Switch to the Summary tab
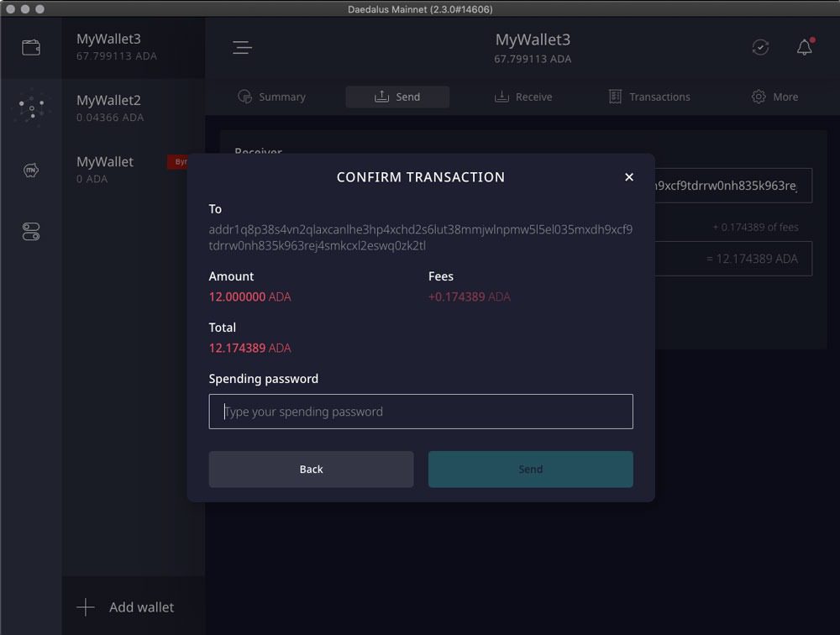This screenshot has width=840, height=635. [x=272, y=97]
